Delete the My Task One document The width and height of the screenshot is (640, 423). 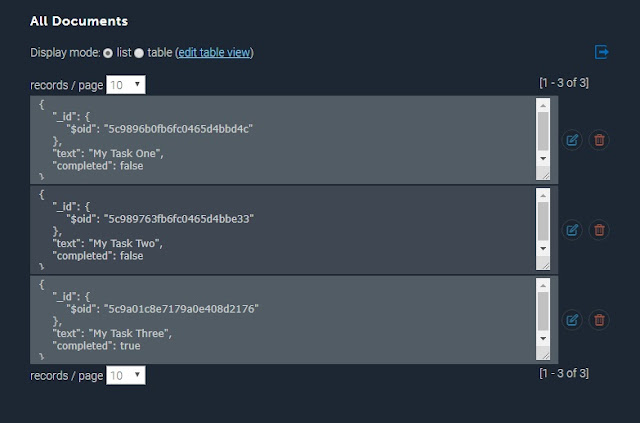point(599,141)
